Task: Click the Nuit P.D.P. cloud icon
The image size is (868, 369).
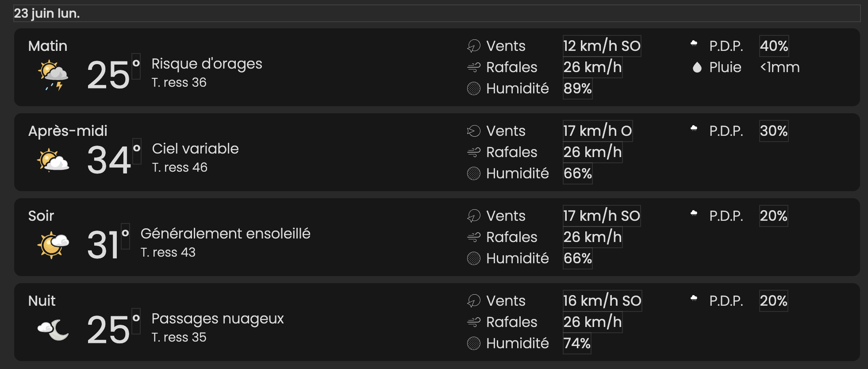Action: 694,298
